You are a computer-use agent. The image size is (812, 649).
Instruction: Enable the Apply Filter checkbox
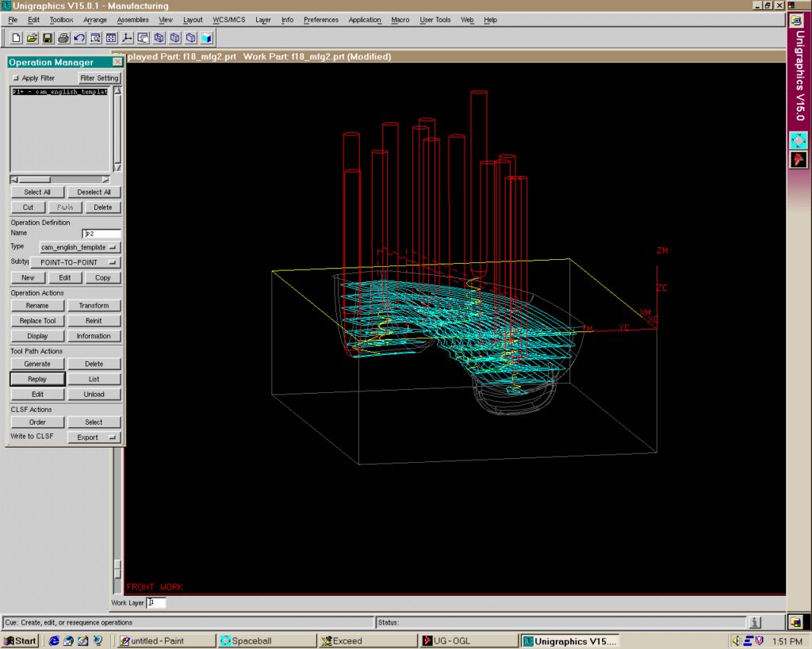[x=17, y=78]
